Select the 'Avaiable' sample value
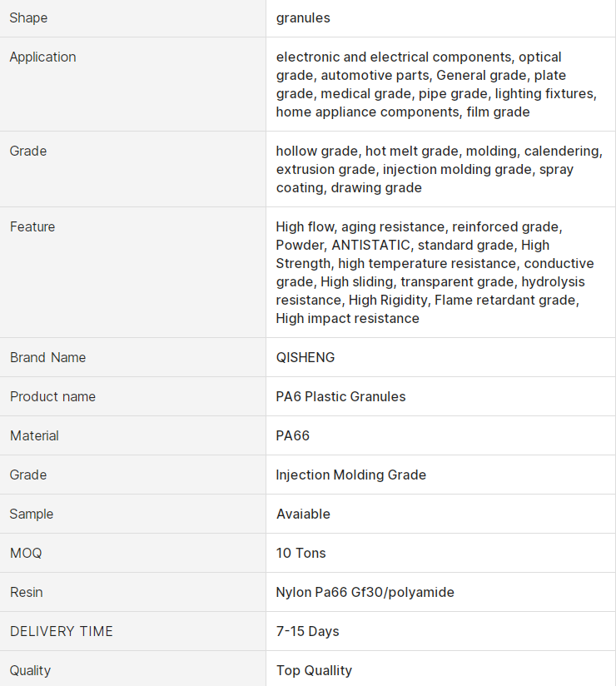The width and height of the screenshot is (616, 686). 303,514
